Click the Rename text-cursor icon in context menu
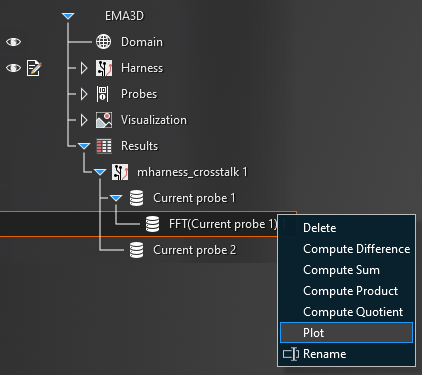This screenshot has height=375, width=422. click(291, 354)
